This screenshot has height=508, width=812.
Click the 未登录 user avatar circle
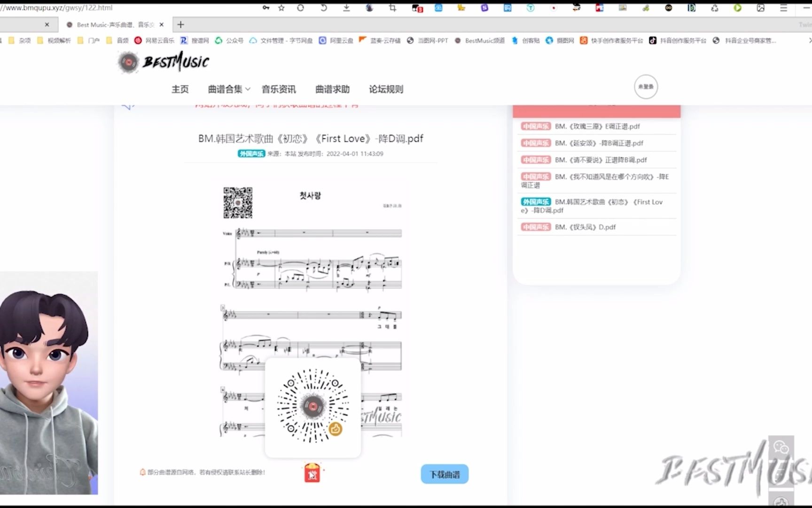coord(646,87)
